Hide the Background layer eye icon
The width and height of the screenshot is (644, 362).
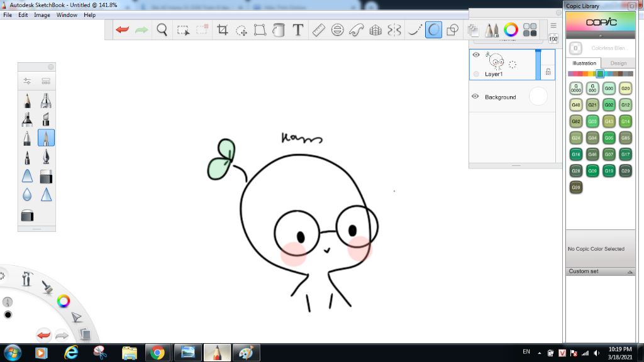coord(475,96)
